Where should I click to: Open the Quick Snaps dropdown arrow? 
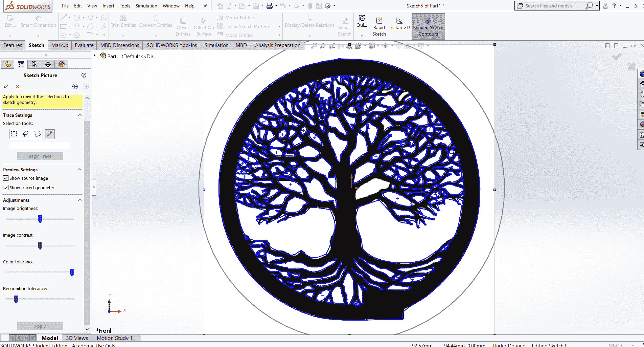coord(362,36)
